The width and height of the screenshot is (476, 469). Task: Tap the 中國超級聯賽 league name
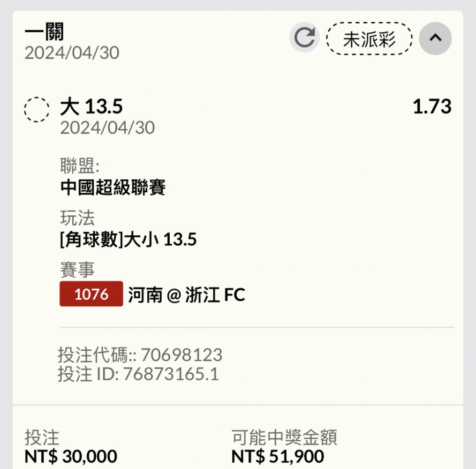pos(113,187)
